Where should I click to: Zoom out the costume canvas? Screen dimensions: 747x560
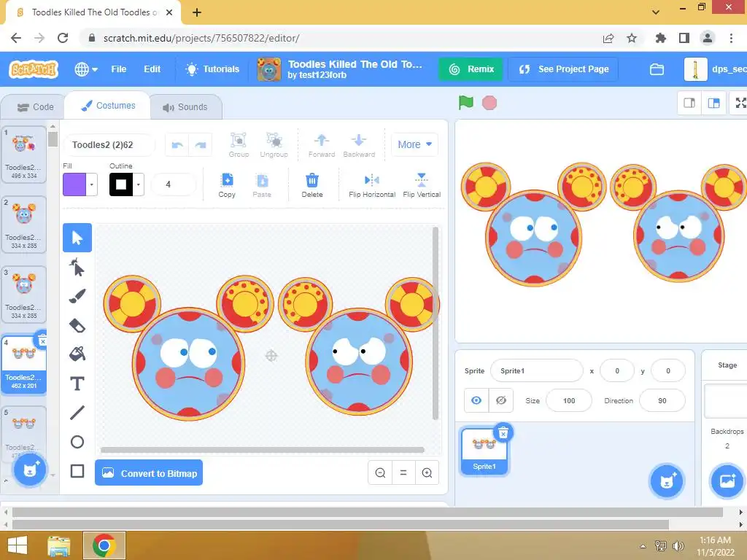point(380,472)
